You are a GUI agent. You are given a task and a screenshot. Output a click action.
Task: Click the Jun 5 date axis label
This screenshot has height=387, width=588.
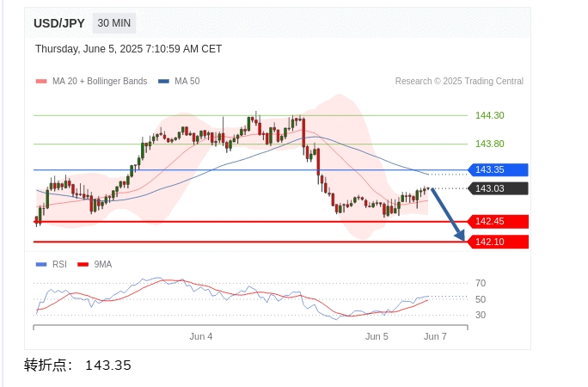click(x=377, y=336)
